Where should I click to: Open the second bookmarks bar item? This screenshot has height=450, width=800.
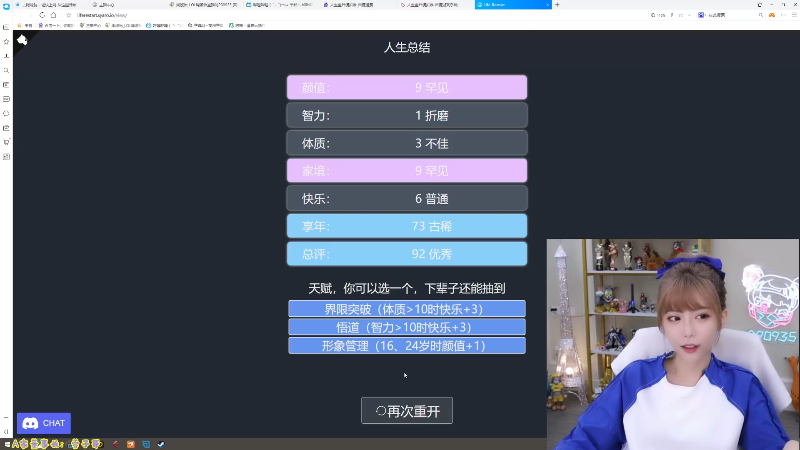[x=56, y=25]
